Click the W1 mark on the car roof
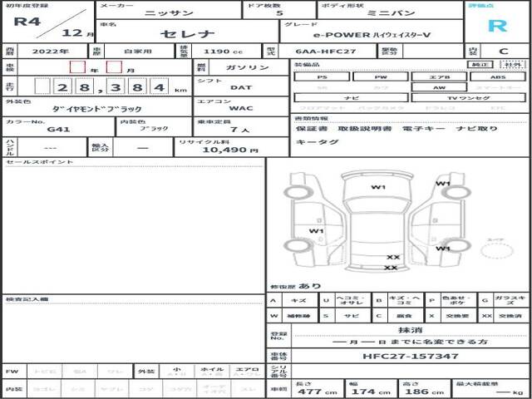Viewport: 532px width, 399px height. 378,187
